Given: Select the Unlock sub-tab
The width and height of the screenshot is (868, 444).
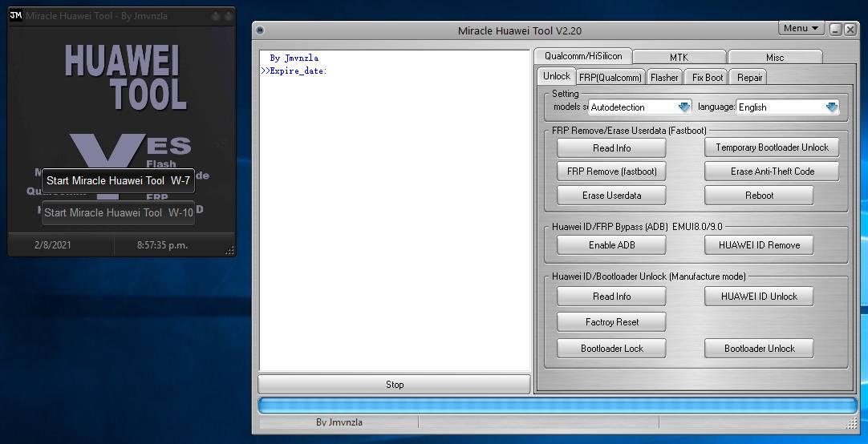Looking at the screenshot, I should [x=557, y=76].
